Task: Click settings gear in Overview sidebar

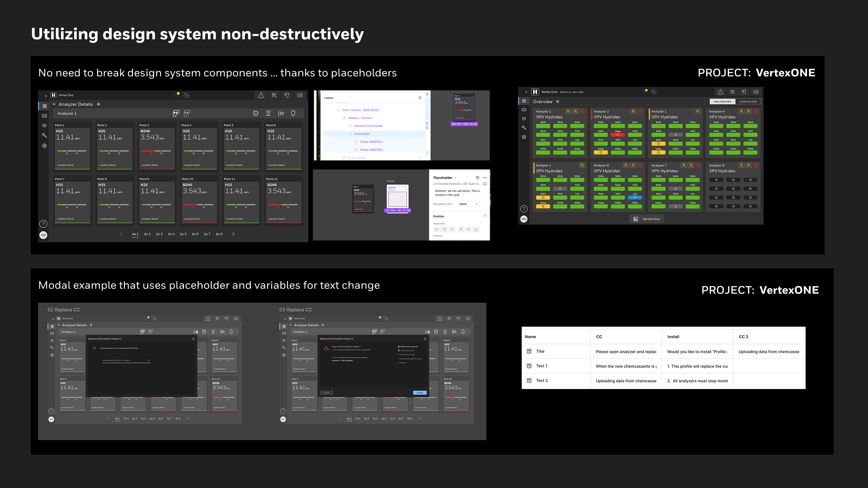Action: 524,137
